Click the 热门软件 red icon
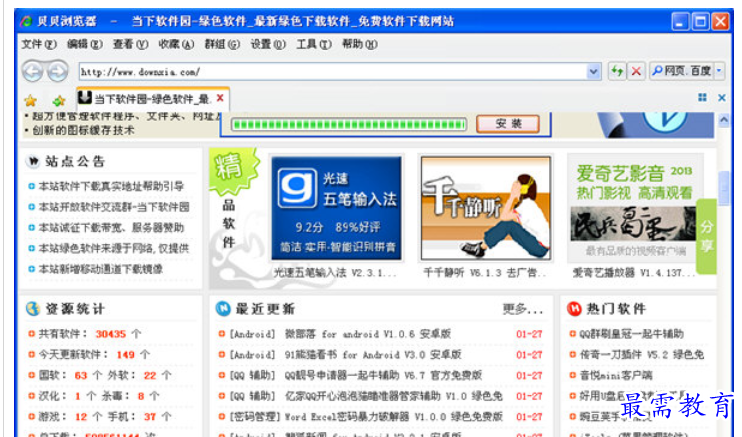 pos(574,309)
